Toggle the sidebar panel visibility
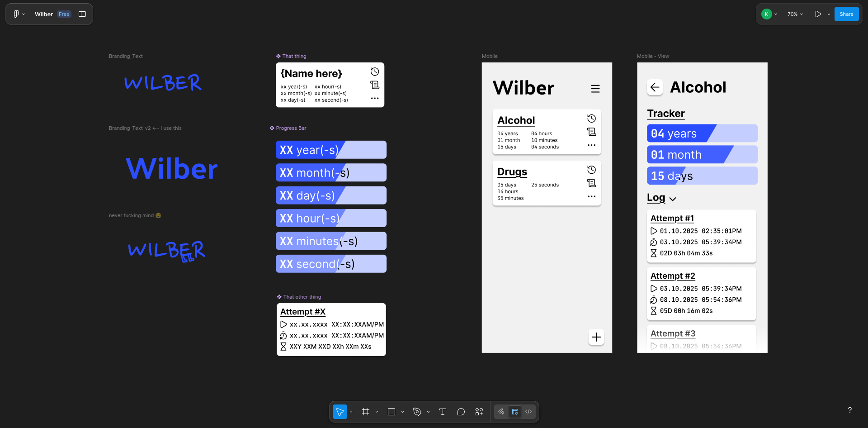The image size is (868, 428). [82, 14]
